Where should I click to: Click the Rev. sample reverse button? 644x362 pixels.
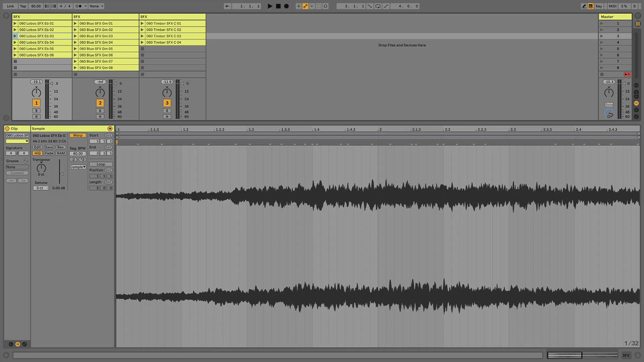pyautogui.click(x=61, y=147)
